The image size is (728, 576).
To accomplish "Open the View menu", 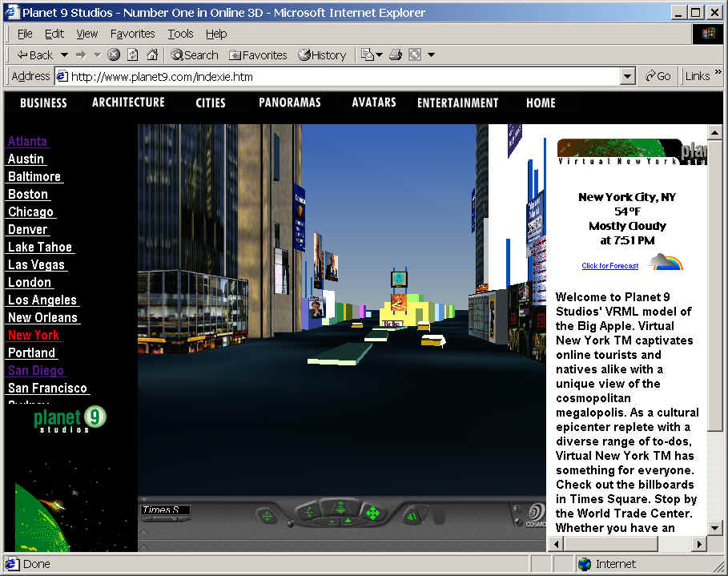I will click(86, 34).
